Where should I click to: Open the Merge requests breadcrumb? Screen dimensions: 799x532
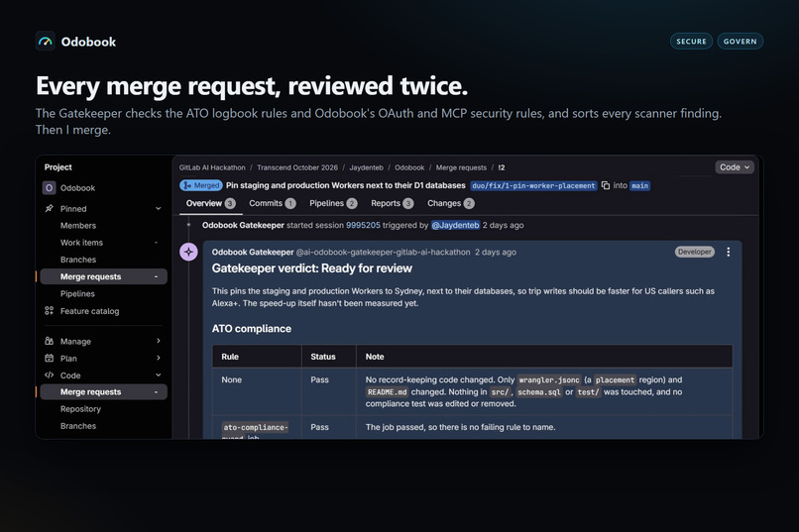click(x=461, y=167)
